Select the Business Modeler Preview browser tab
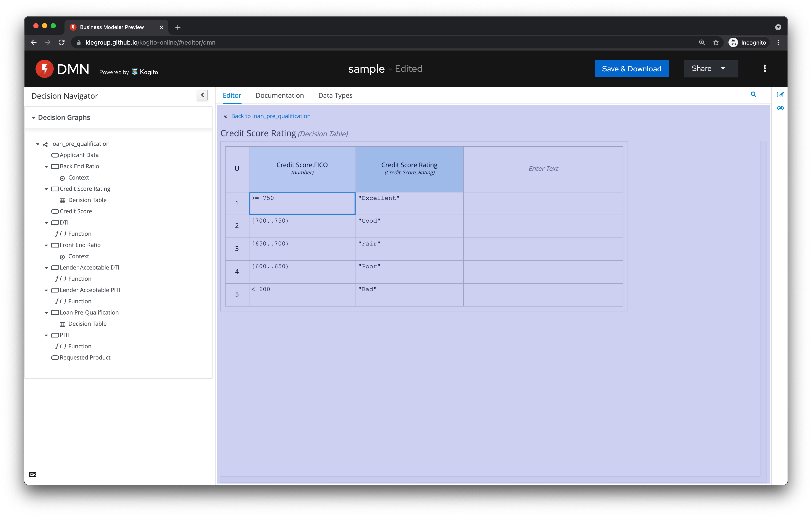The image size is (812, 517). click(x=116, y=27)
